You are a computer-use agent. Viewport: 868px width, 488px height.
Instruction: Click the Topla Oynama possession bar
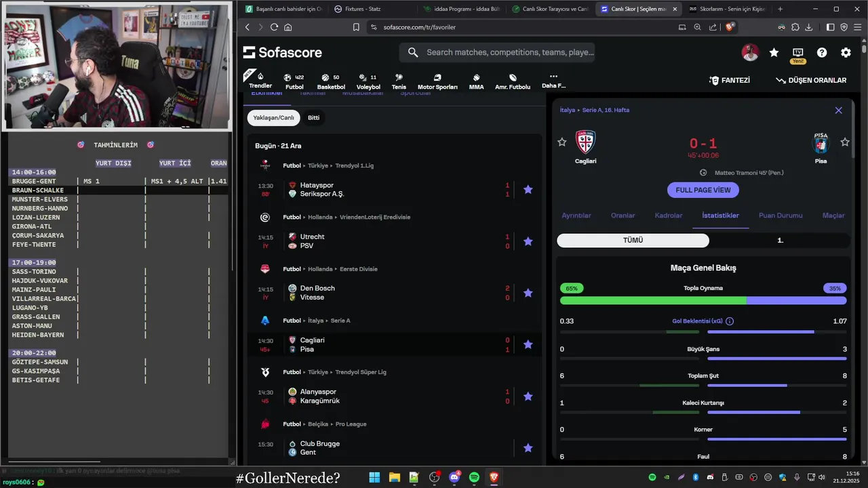(x=703, y=300)
